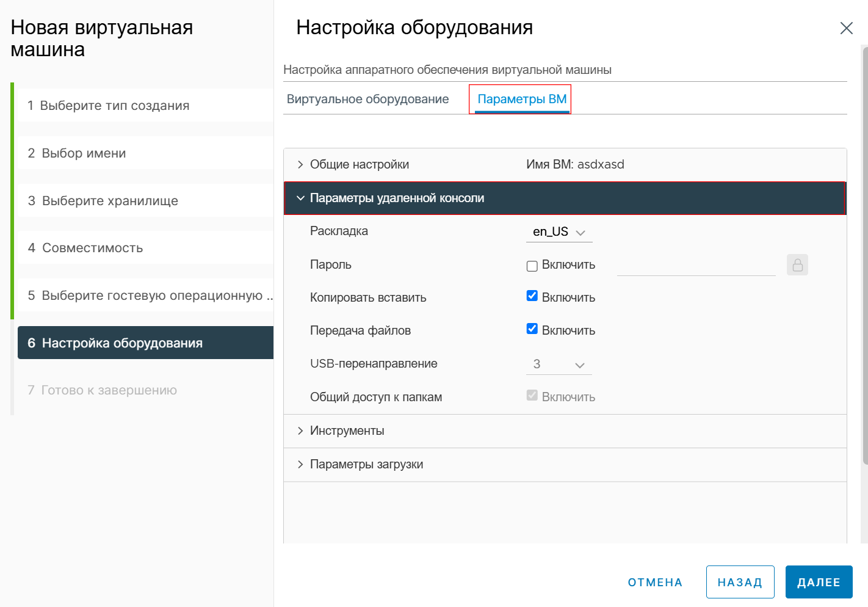Screen dimensions: 868x607
Task: Open the Раскладка en_US dropdown
Action: [559, 232]
